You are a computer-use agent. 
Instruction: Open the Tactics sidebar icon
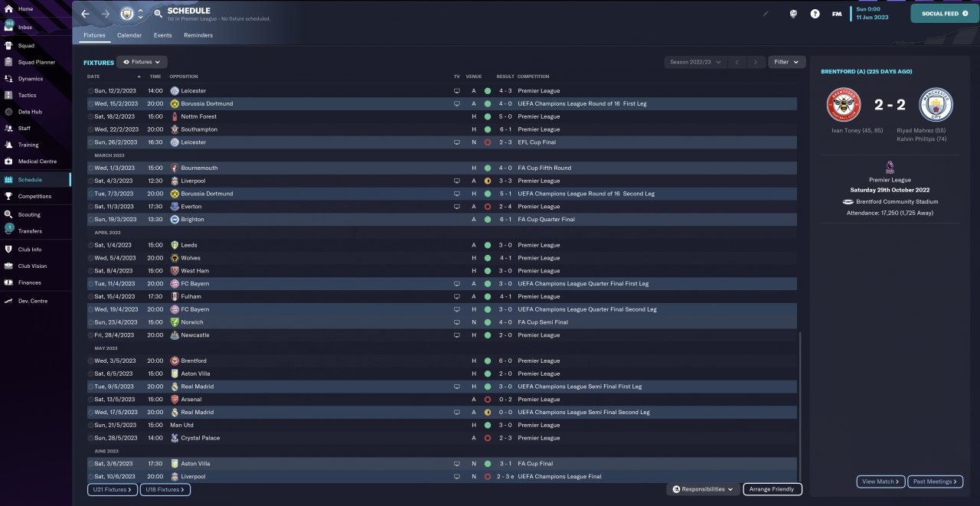point(8,96)
